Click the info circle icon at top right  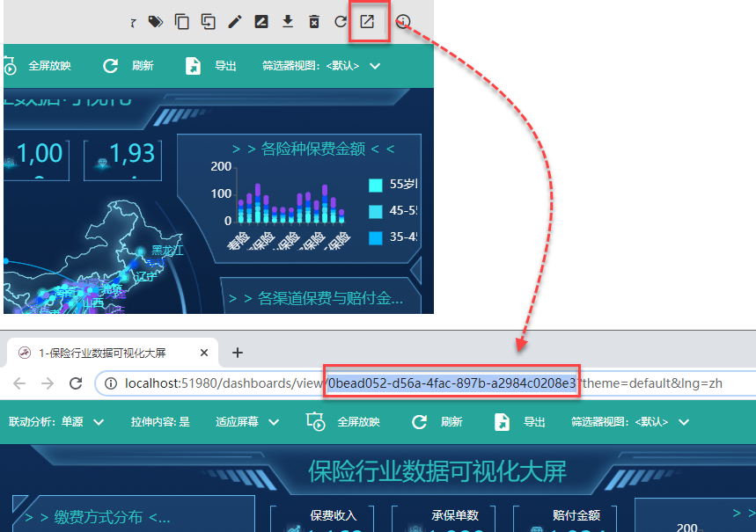[x=403, y=22]
